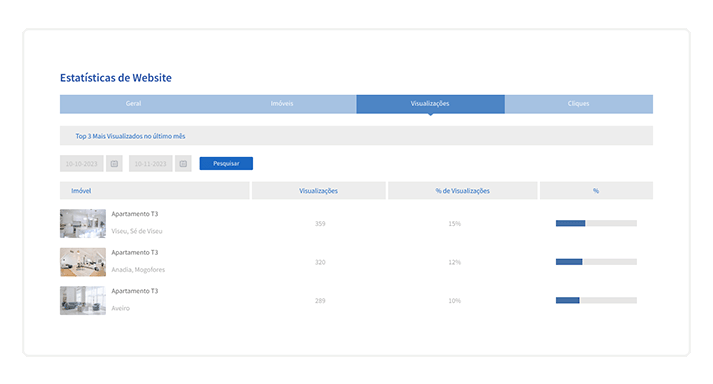The height and width of the screenshot is (384, 713).
Task: Click the Apartamento T3 title in Viseu row
Action: [135, 214]
